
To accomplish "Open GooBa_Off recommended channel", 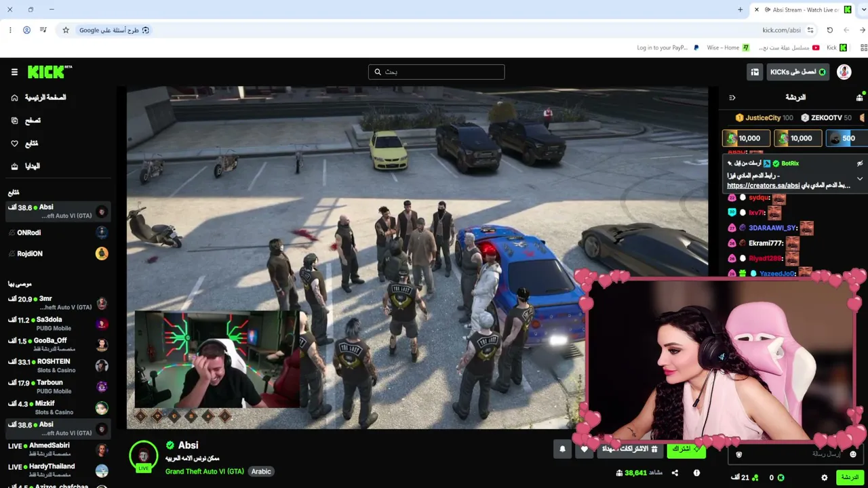I will (57, 345).
